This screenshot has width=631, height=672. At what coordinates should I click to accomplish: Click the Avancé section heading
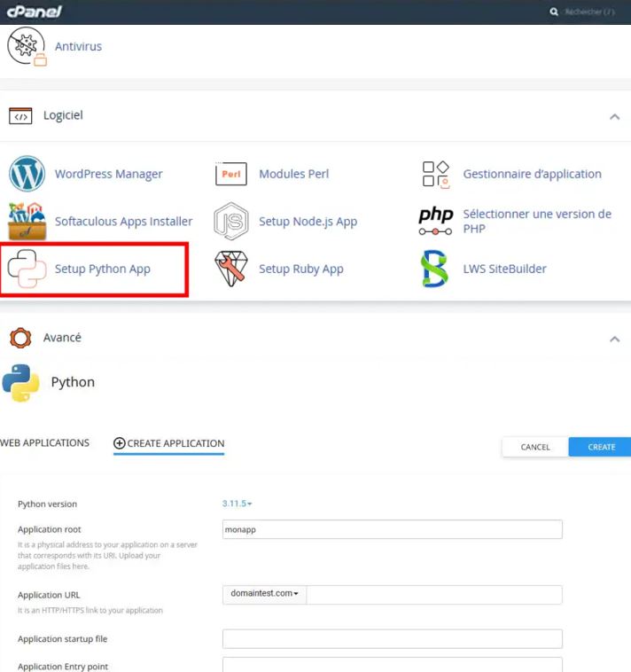(x=62, y=337)
